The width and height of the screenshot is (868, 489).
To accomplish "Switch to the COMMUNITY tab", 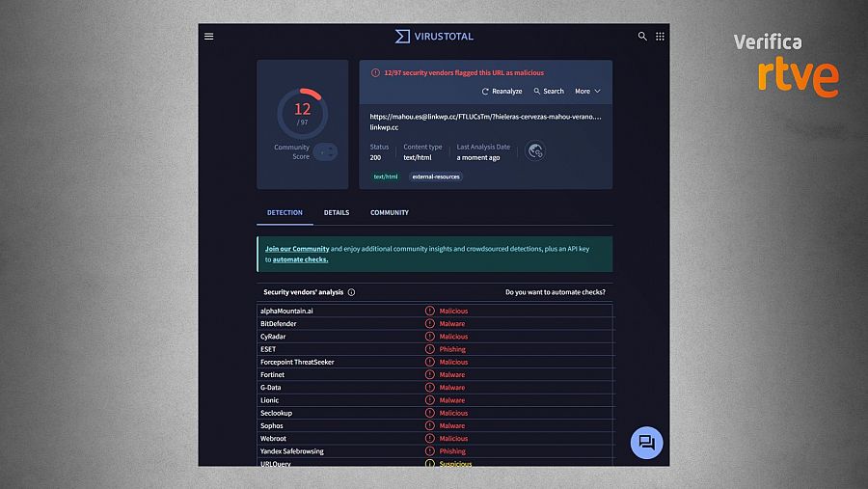I will (x=390, y=212).
